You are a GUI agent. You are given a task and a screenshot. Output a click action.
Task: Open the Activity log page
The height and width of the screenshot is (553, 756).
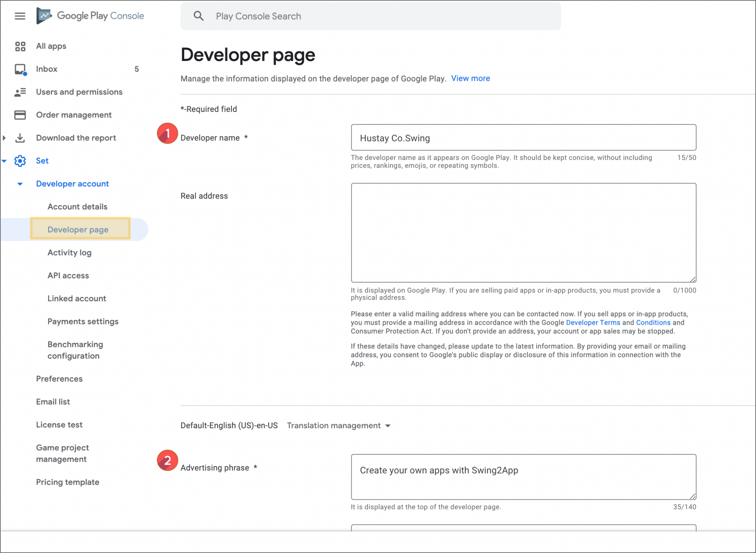click(x=69, y=252)
